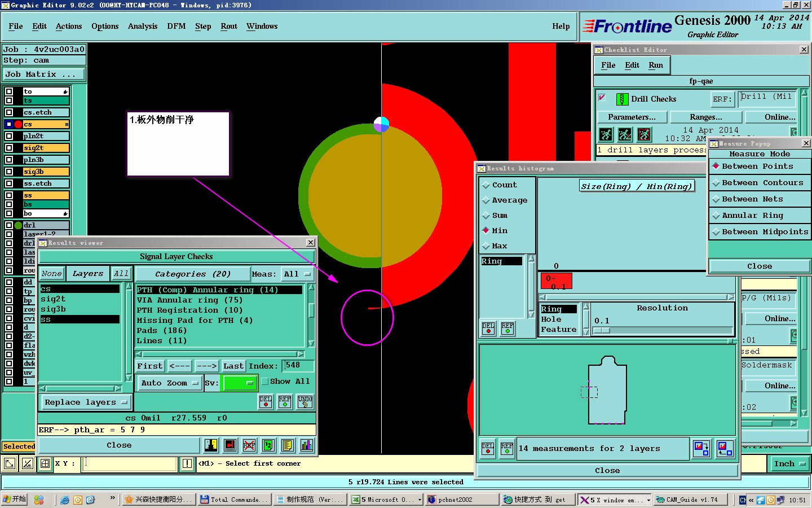Click the black and yellow silhouette icon beside Close
812x508 pixels.
(x=211, y=445)
